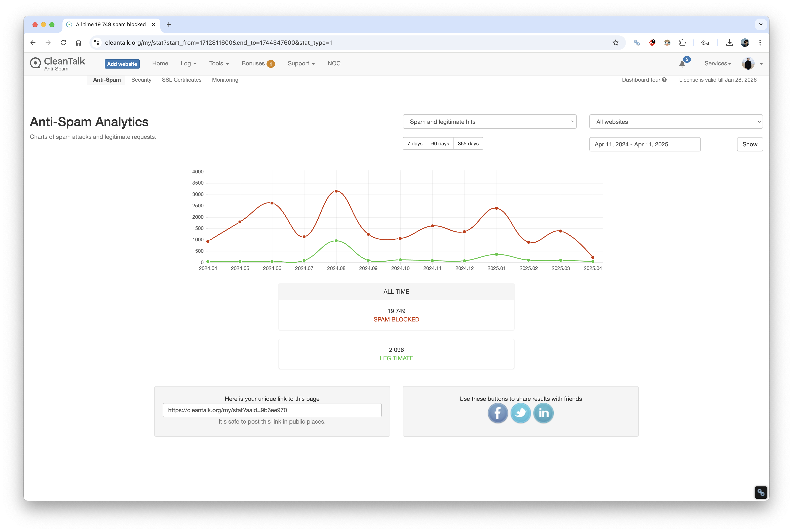Expand the Services menu
The width and height of the screenshot is (793, 532).
717,63
